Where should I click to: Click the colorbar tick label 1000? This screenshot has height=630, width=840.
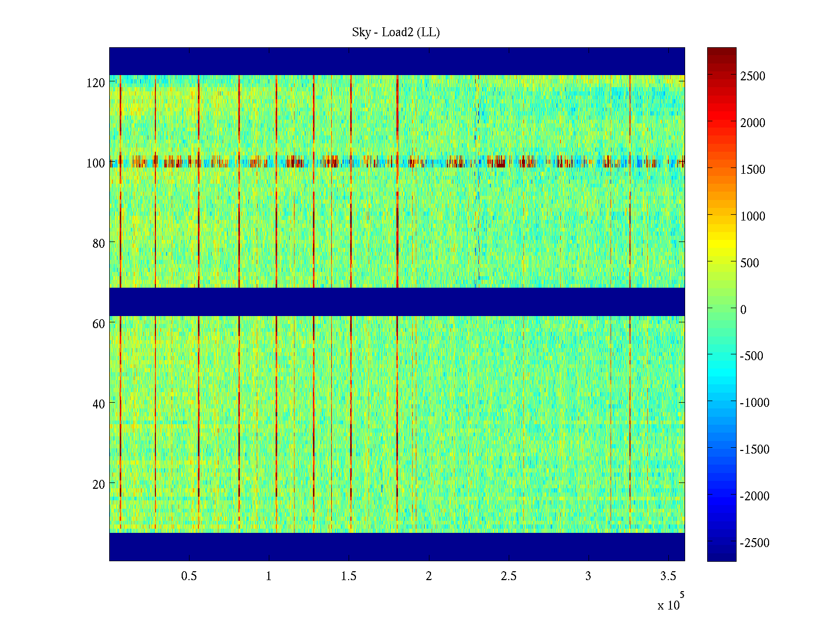pos(753,216)
